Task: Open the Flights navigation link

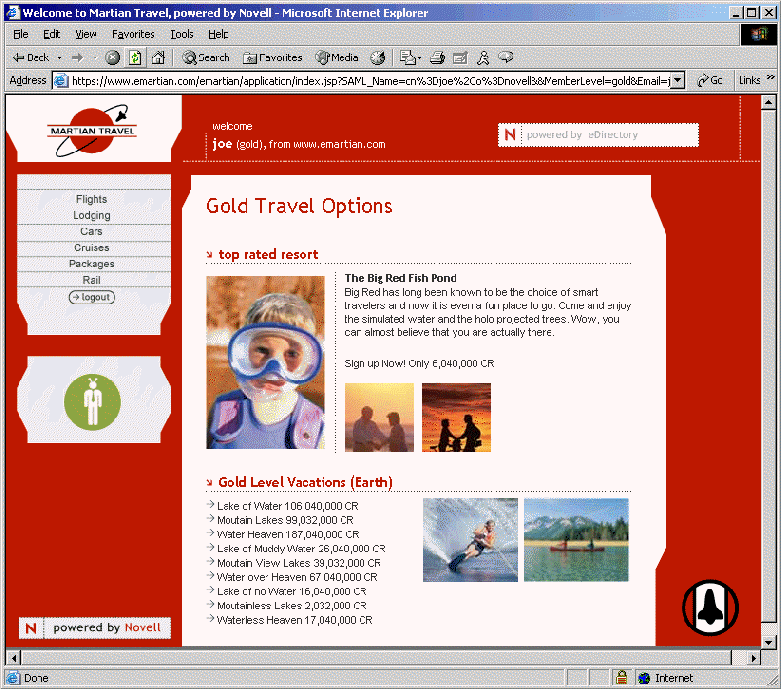Action: [x=91, y=199]
